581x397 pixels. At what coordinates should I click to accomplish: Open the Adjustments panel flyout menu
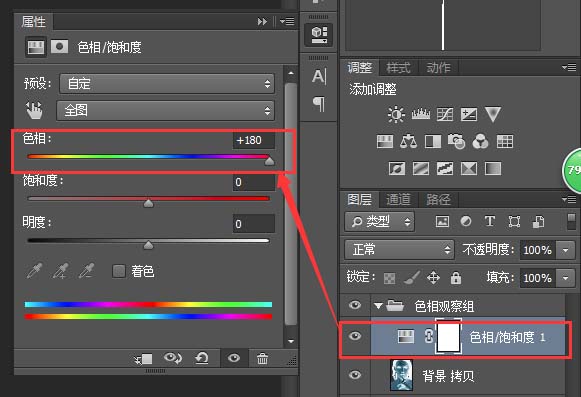[x=569, y=67]
